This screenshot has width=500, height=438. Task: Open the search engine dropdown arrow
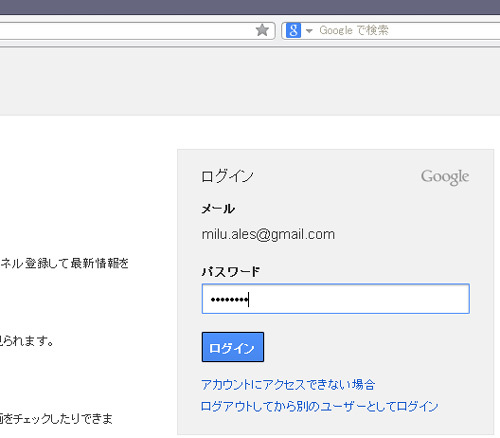309,31
